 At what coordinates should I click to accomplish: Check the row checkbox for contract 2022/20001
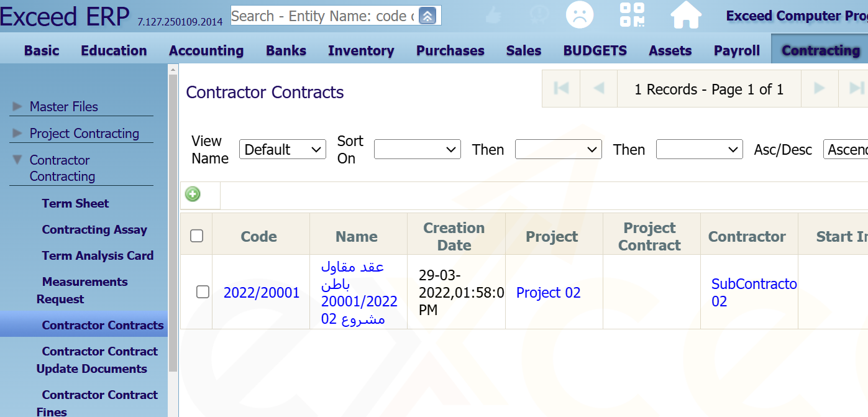tap(203, 291)
